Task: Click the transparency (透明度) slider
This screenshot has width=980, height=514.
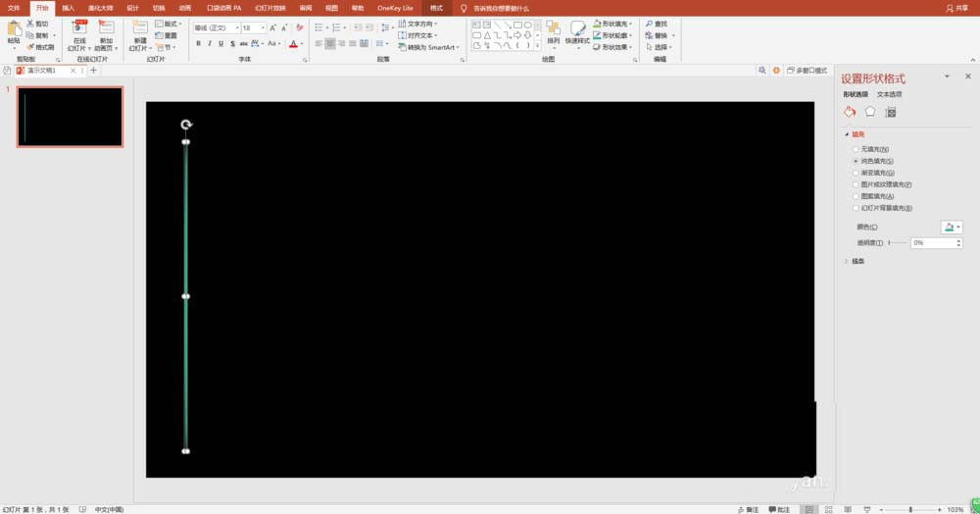Action: tap(898, 242)
